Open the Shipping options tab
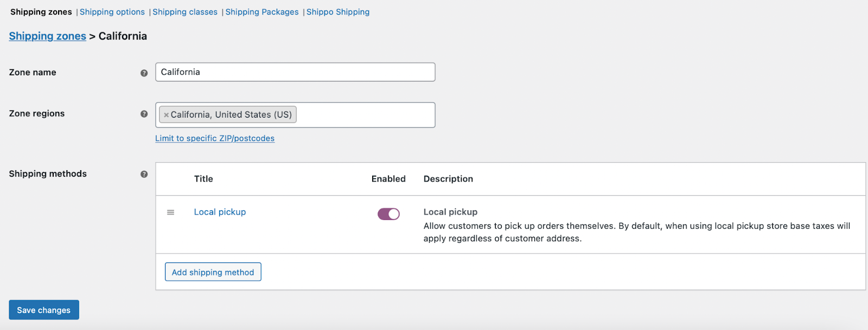 (112, 12)
